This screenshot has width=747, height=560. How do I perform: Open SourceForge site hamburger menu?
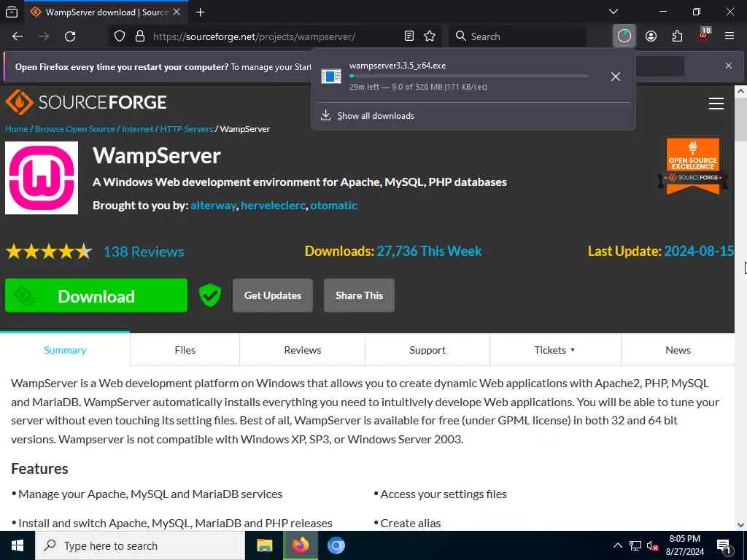716,104
